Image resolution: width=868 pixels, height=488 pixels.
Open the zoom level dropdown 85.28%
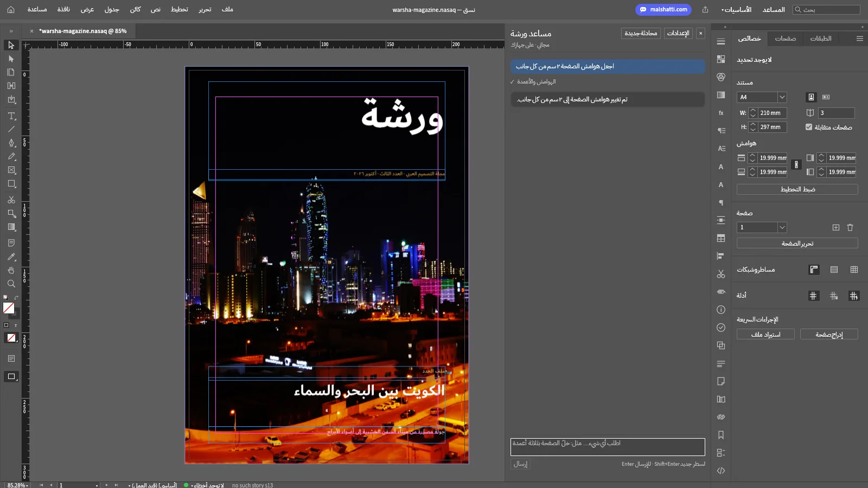coord(18,485)
